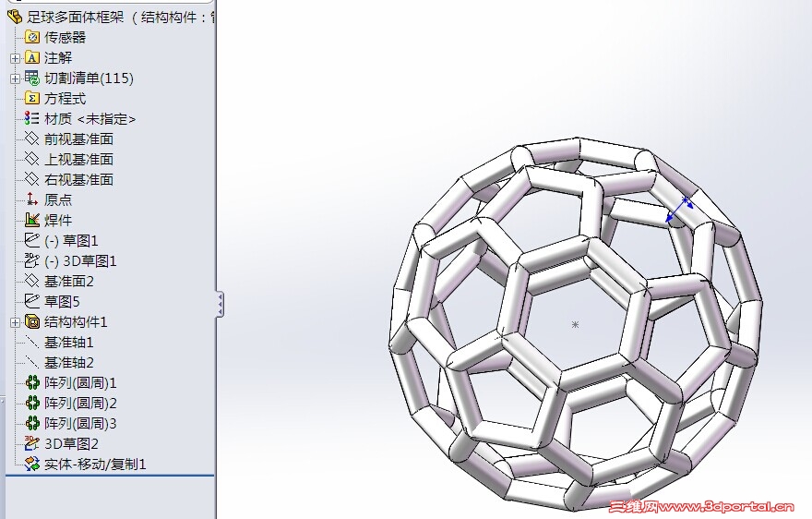
Task: Select the 上视基准面 plane icon
Action: click(x=32, y=159)
